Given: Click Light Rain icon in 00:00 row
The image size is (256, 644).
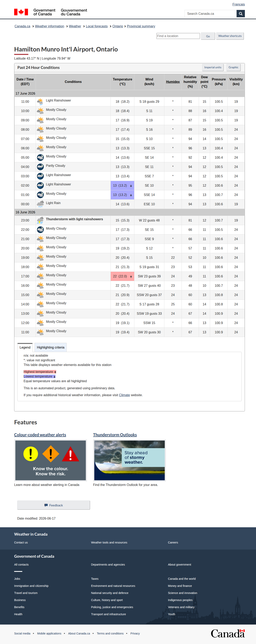Looking at the screenshot, I should point(40,204).
